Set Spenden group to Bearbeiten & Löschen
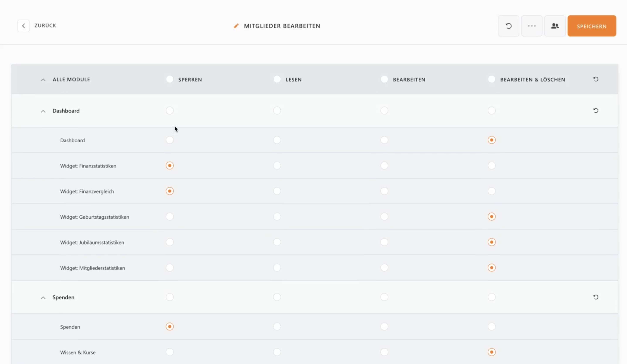Image resolution: width=627 pixels, height=364 pixels. click(492, 297)
